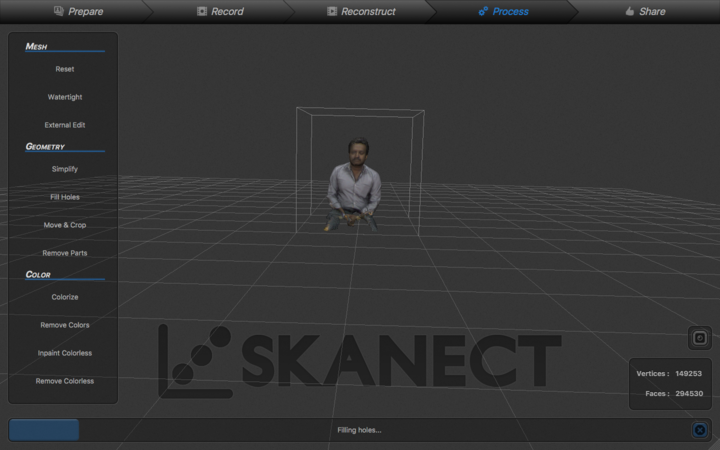Click the Vertices count 149253
Screen dimensions: 720x450
click(688, 374)
